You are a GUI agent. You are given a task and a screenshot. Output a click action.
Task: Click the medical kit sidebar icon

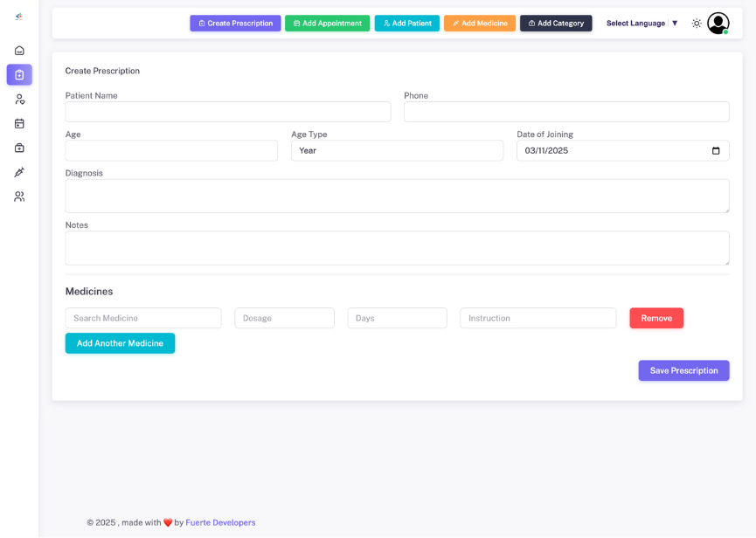coord(19,148)
